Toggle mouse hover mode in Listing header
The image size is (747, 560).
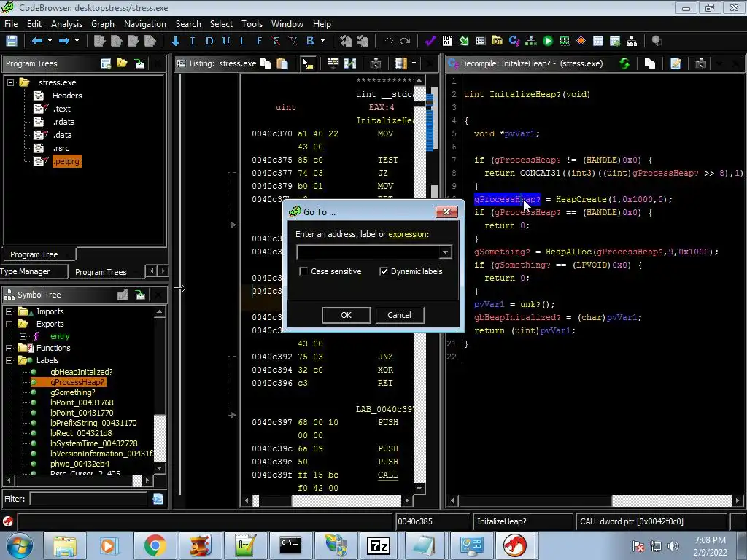(309, 63)
